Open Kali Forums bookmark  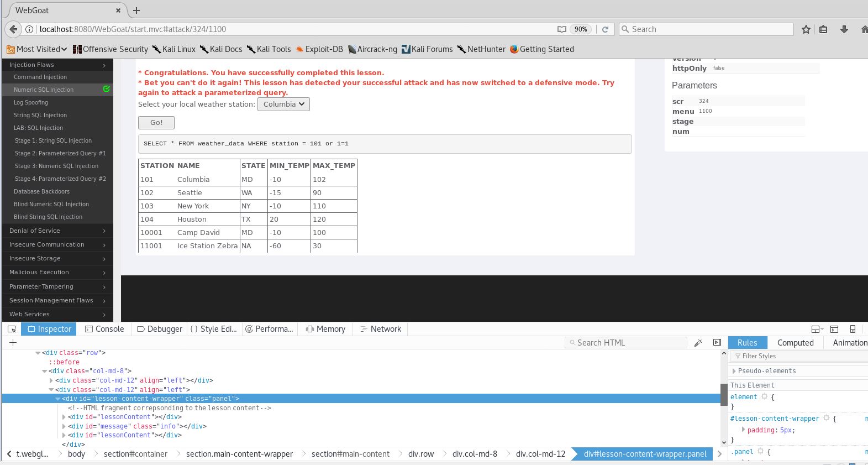click(427, 49)
